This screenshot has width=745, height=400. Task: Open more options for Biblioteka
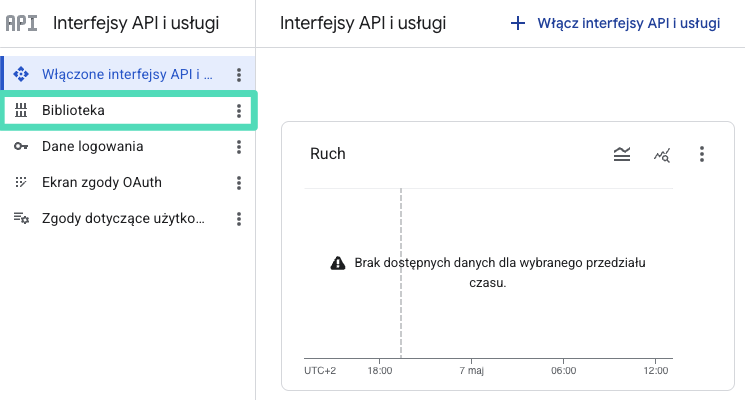[x=239, y=111]
